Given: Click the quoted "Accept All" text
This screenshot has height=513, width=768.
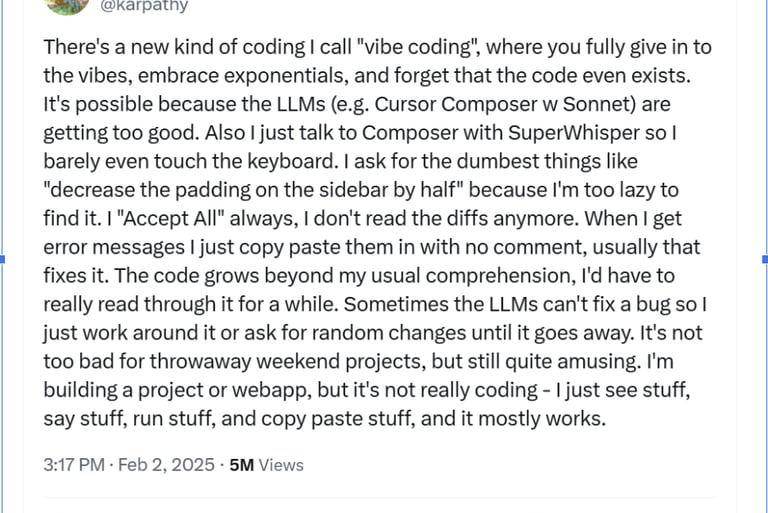Looking at the screenshot, I should coord(170,218).
